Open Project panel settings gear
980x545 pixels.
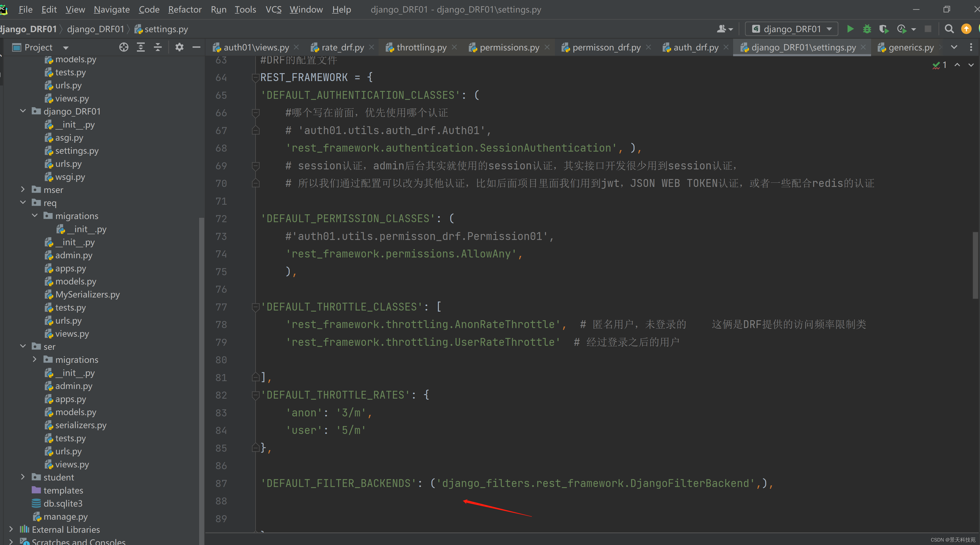click(x=179, y=47)
